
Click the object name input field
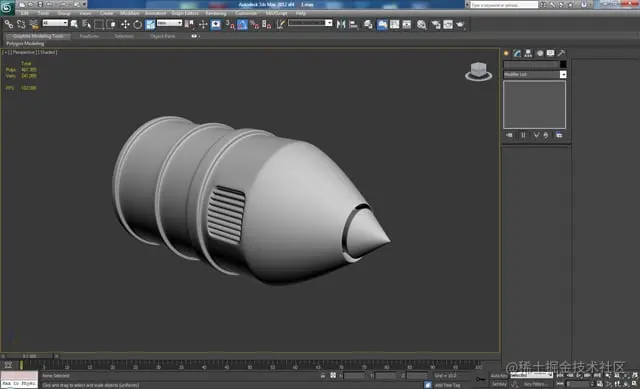pos(531,64)
